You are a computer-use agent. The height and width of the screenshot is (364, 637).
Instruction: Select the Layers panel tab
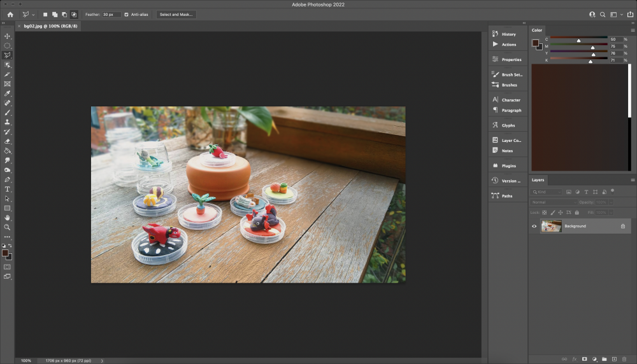click(538, 179)
